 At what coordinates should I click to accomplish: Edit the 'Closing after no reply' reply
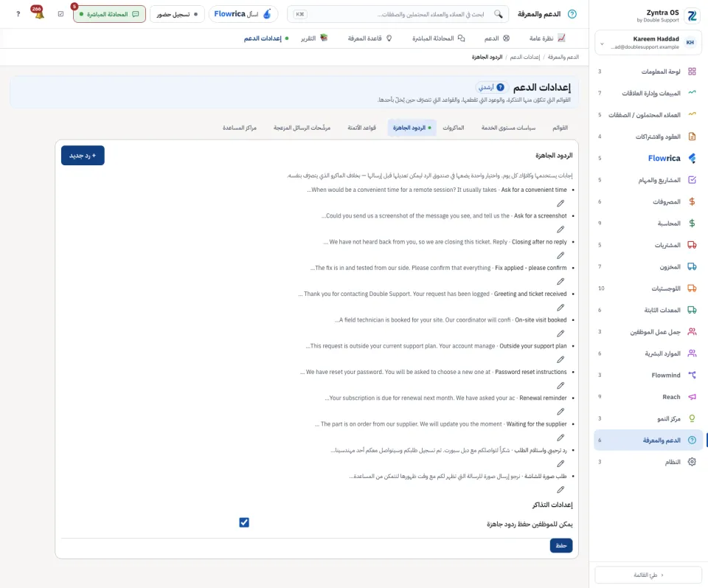560,255
